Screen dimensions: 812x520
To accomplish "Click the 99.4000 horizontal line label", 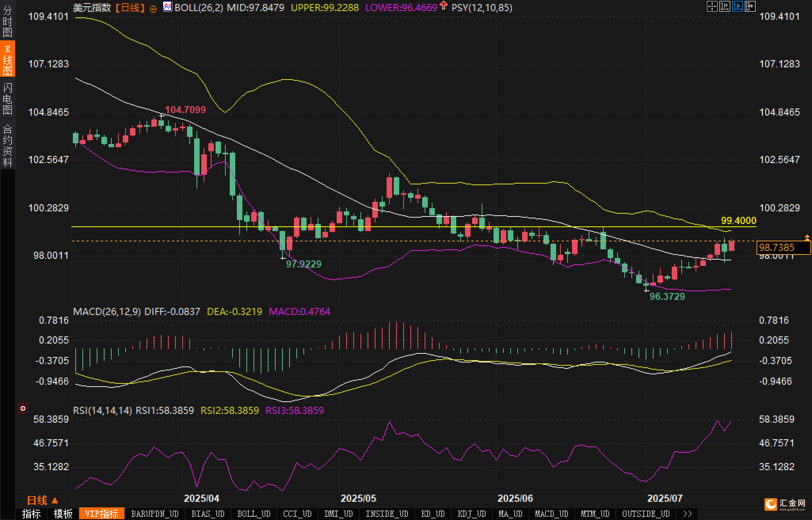I will tap(739, 221).
